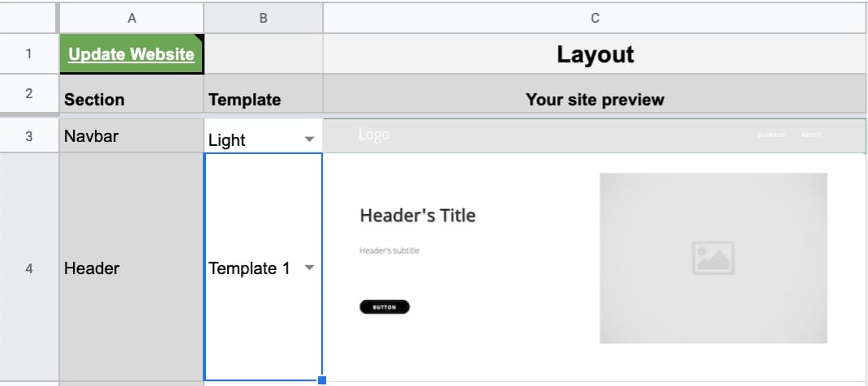The width and height of the screenshot is (868, 386).
Task: Click the image placeholder icon in preview
Action: [713, 258]
